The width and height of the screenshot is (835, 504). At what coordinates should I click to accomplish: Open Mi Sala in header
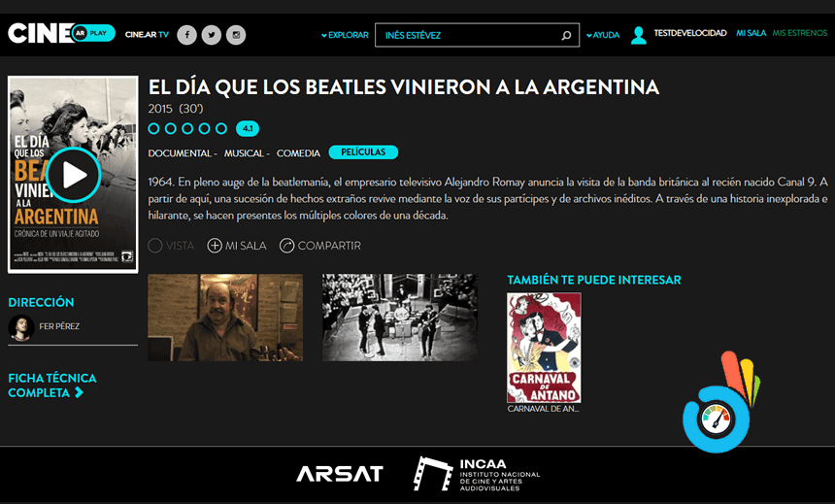(x=751, y=33)
